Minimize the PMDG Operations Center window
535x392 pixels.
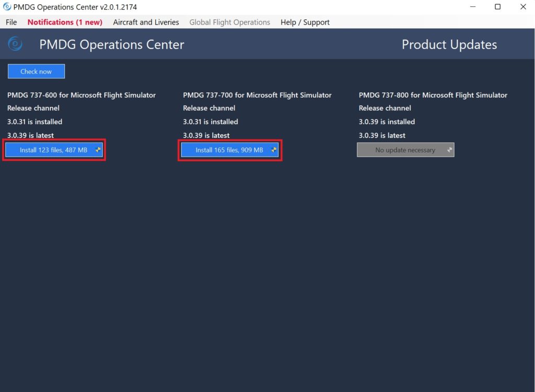point(472,7)
